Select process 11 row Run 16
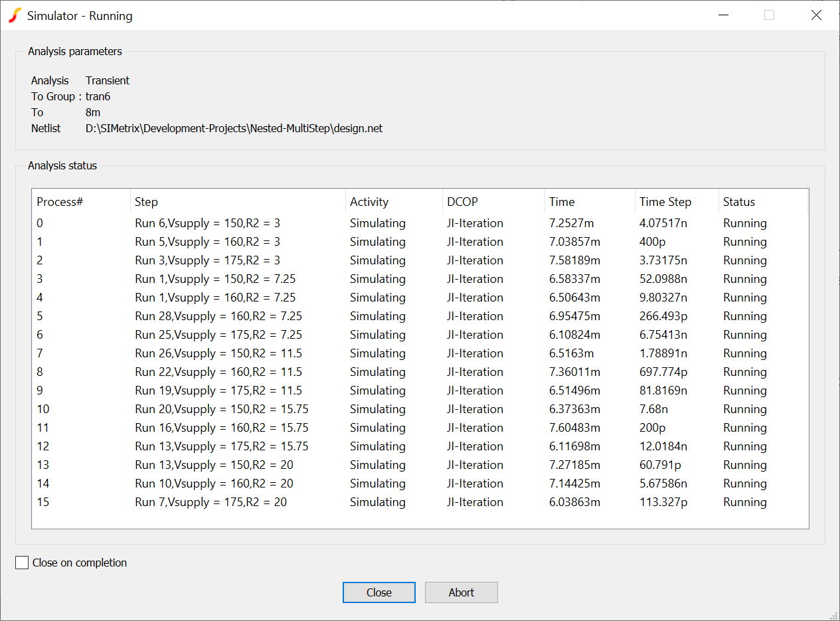The width and height of the screenshot is (840, 621). click(221, 428)
